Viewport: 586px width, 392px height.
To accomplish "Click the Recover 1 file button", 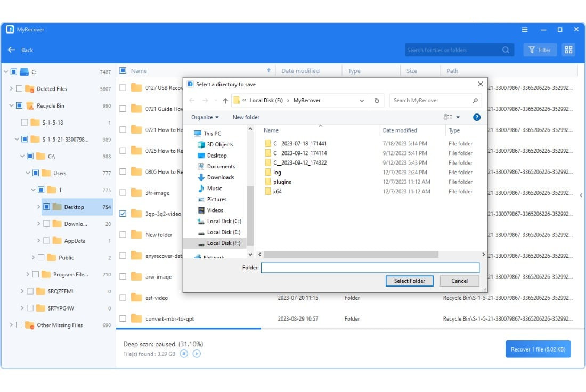I will (538, 349).
